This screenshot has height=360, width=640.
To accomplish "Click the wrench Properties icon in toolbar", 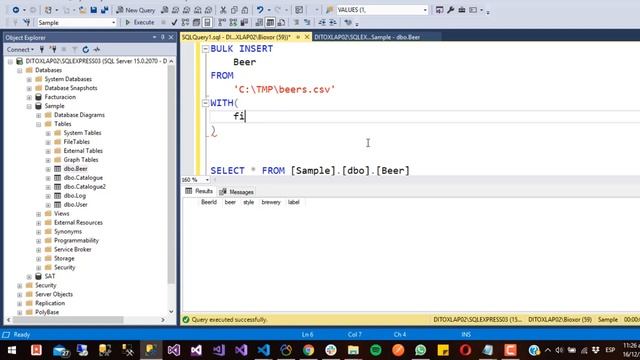I will [x=451, y=10].
